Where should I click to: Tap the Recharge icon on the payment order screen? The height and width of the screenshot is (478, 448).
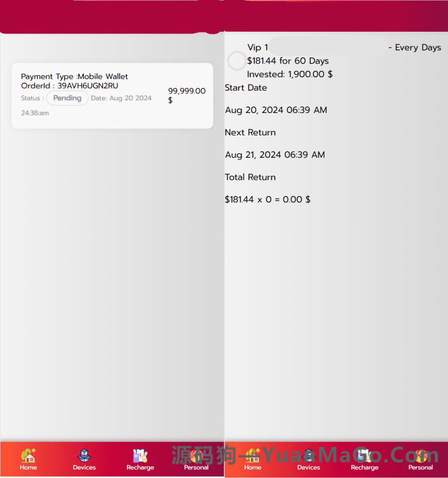tap(140, 456)
